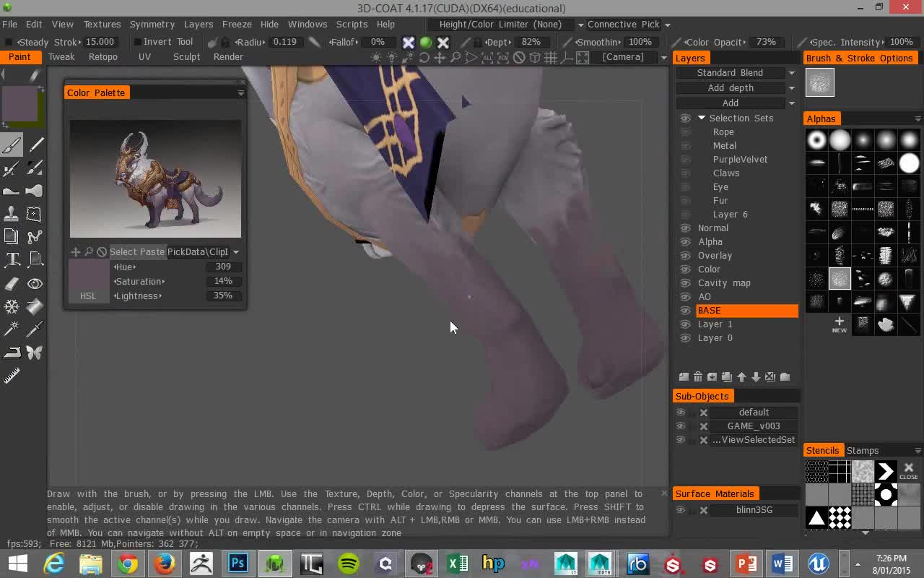
Task: Select the Brush tool in left toolbar
Action: pos(12,144)
